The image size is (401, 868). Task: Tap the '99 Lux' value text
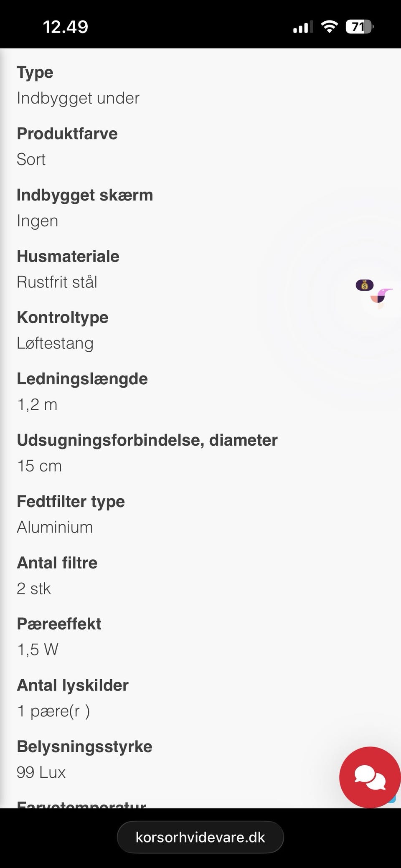(x=41, y=772)
